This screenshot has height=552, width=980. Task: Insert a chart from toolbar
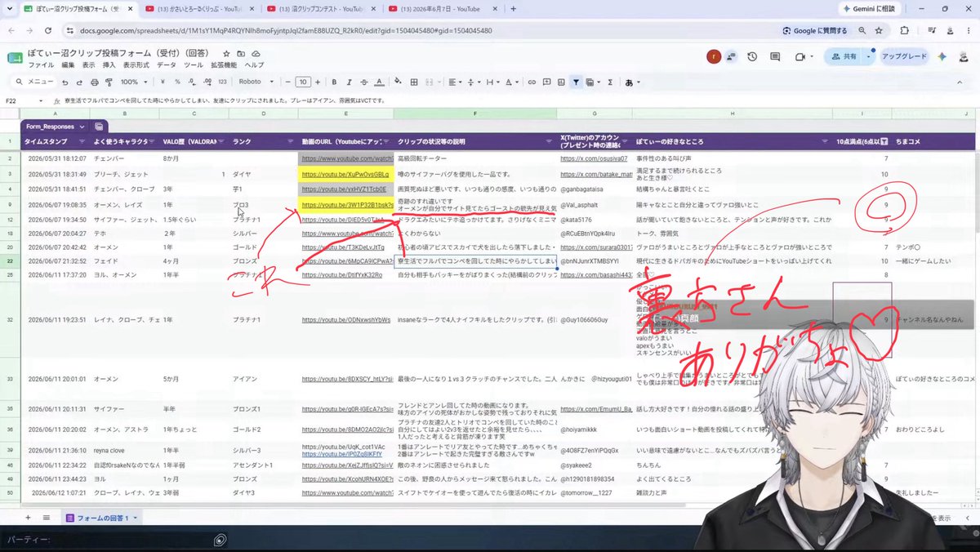coord(561,82)
